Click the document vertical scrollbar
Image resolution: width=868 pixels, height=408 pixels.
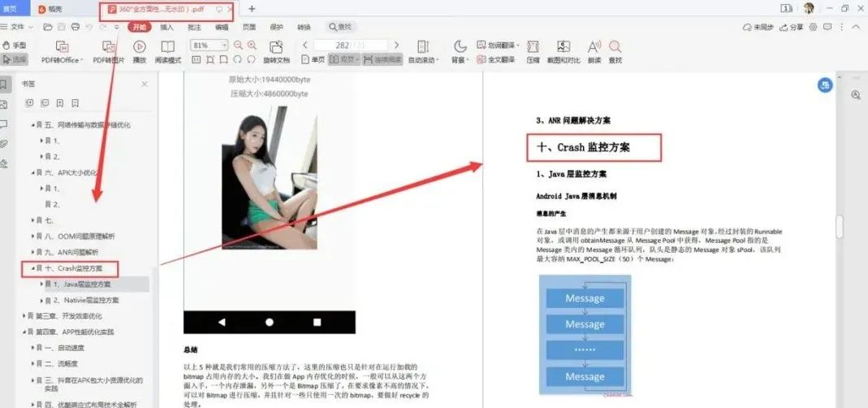(840, 228)
